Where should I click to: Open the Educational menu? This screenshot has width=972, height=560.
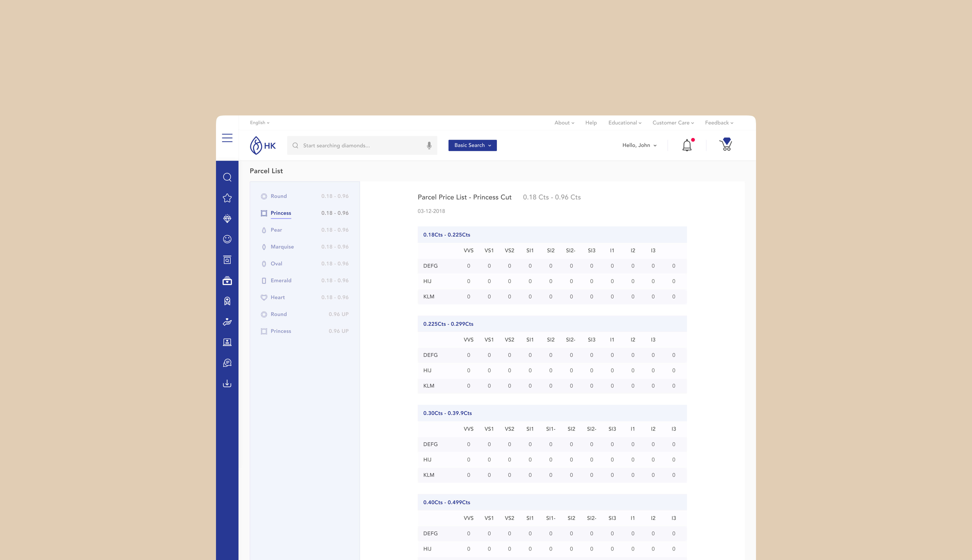click(x=625, y=123)
